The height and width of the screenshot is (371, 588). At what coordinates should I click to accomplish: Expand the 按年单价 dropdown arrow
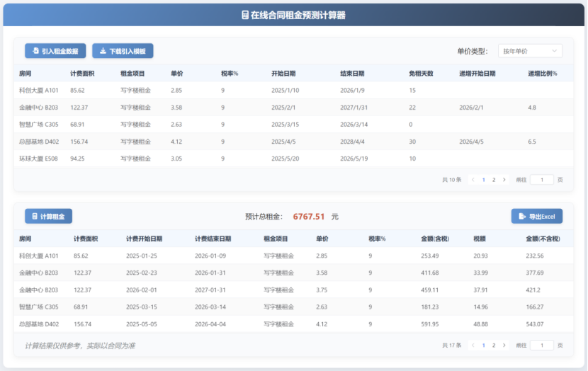click(554, 51)
